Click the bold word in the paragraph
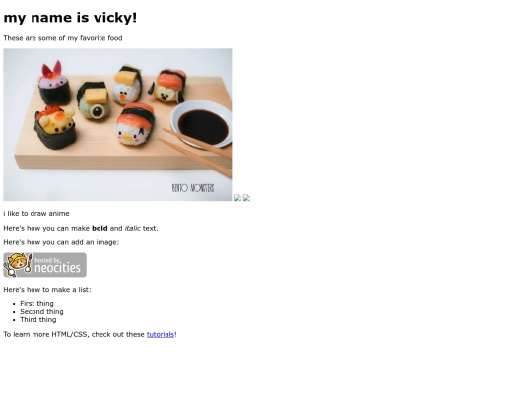532x399 pixels. [x=100, y=228]
